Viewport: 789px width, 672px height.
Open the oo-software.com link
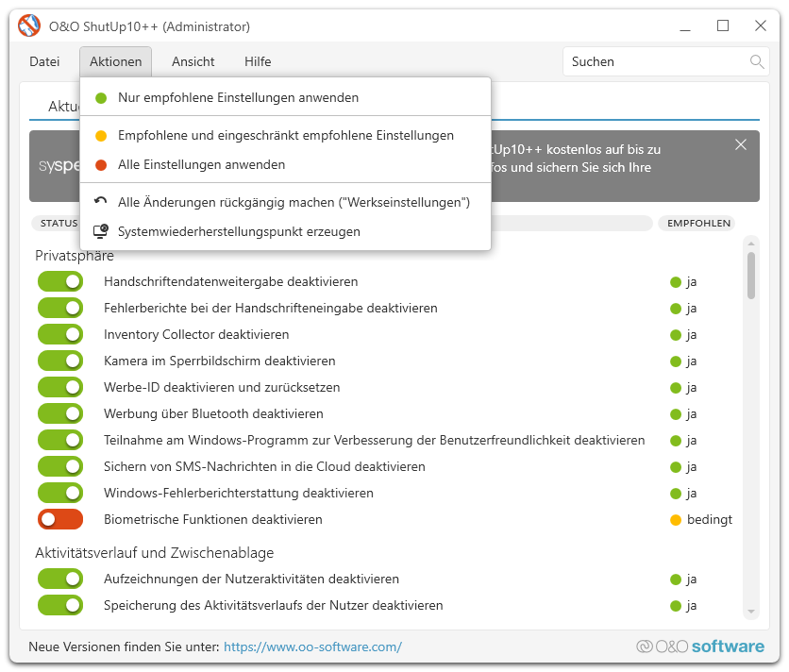(312, 647)
